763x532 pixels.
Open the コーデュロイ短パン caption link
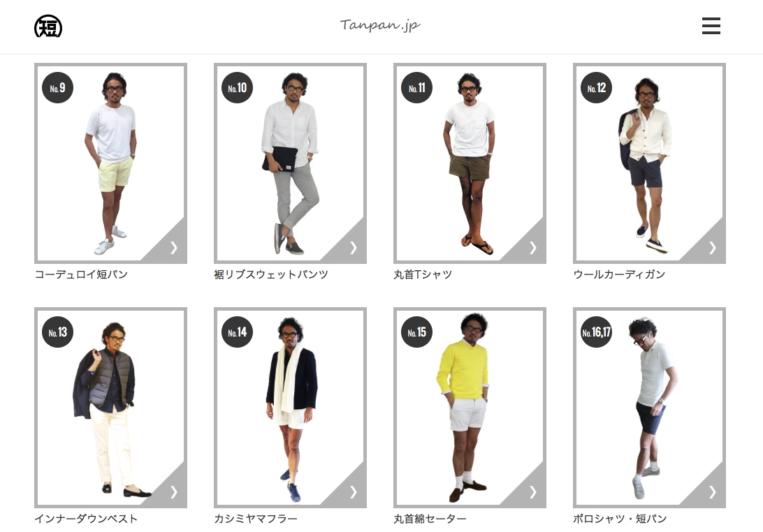[x=81, y=274]
